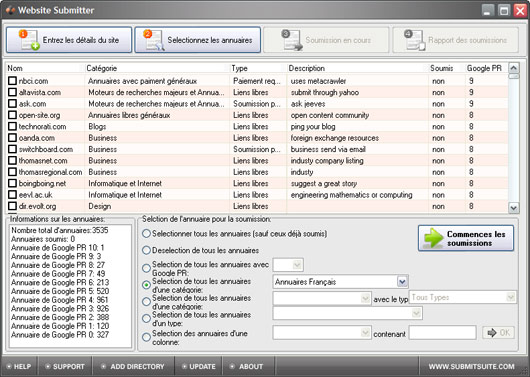530x377 pixels.
Task: Open the column selection dropdown before 'contenant'
Action: pos(322,333)
